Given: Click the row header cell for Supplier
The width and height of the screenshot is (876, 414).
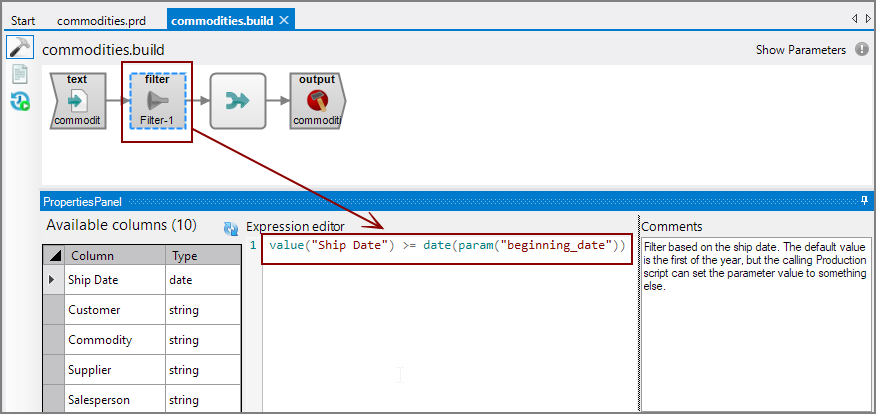Looking at the screenshot, I should tap(54, 370).
